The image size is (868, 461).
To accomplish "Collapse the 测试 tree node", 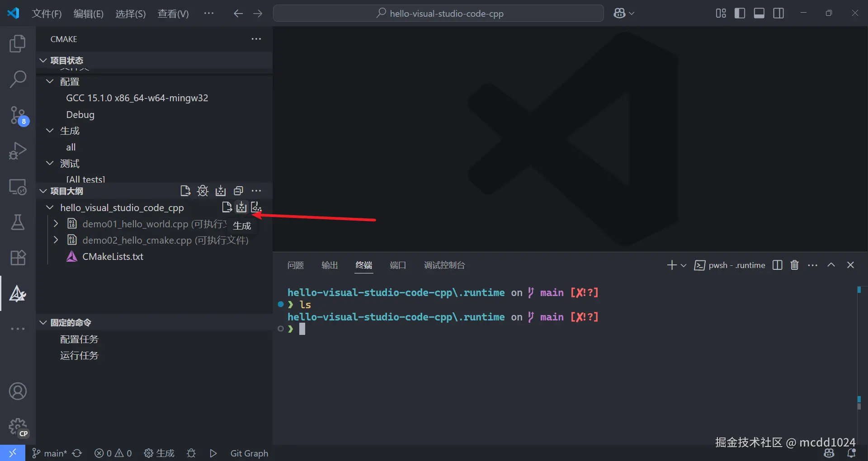I will coord(50,163).
